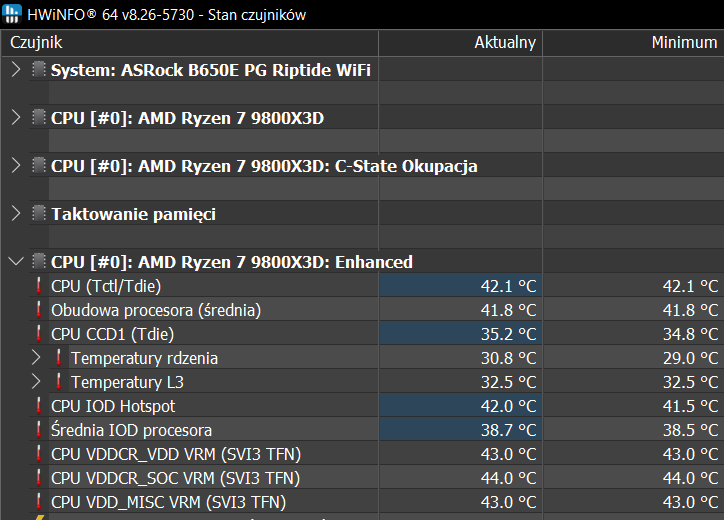724x520 pixels.
Task: Select the Temperatury rdzenia row label
Action: (144, 358)
